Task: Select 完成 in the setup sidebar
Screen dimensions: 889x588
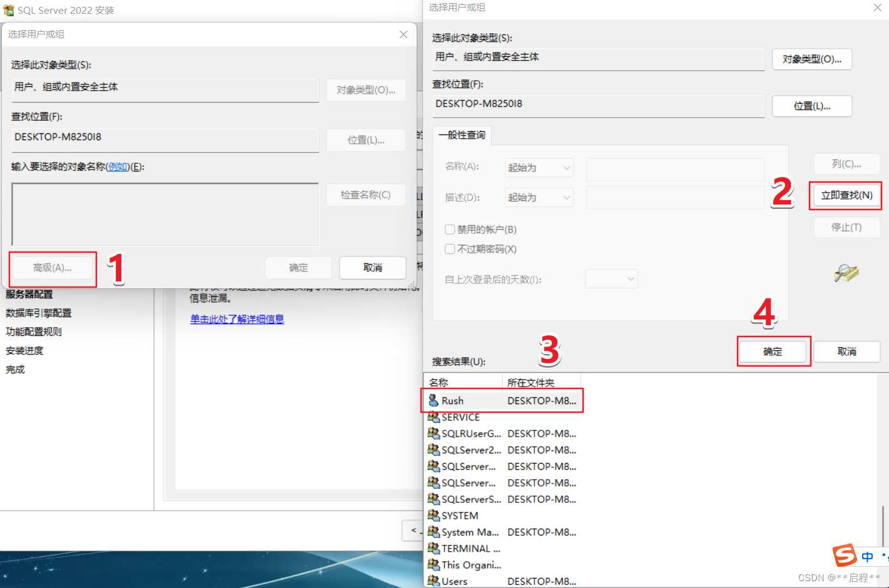Action: click(15, 369)
